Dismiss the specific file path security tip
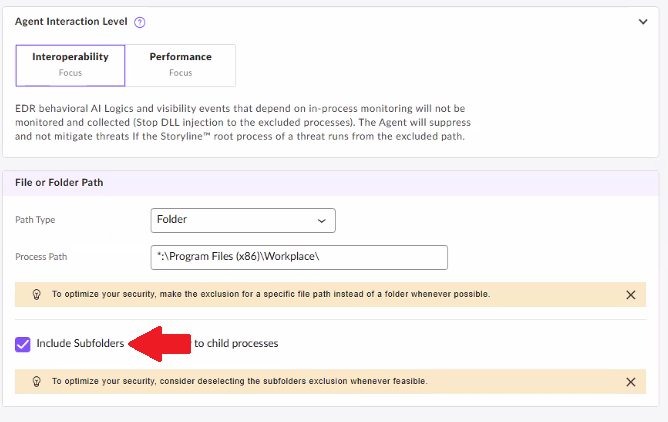This screenshot has width=668, height=422. tap(631, 295)
